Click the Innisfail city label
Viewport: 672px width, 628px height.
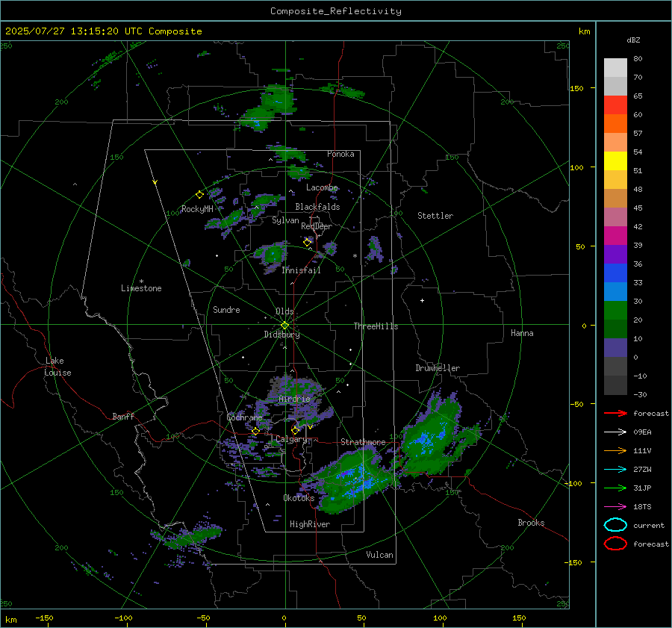[301, 270]
